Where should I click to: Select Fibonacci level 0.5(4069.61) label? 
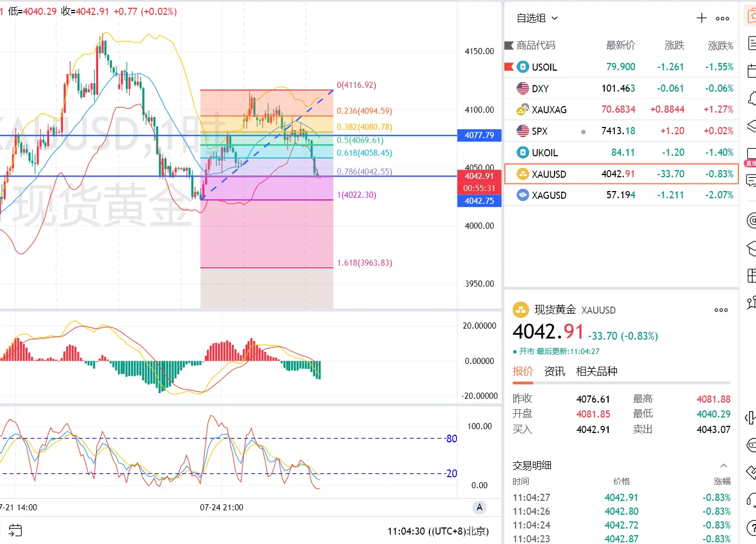(x=360, y=140)
